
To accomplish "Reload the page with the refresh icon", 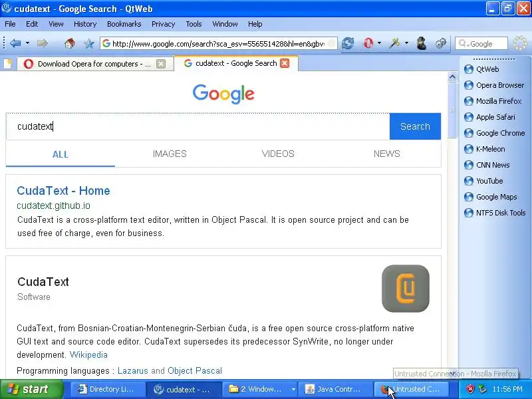I will point(348,43).
